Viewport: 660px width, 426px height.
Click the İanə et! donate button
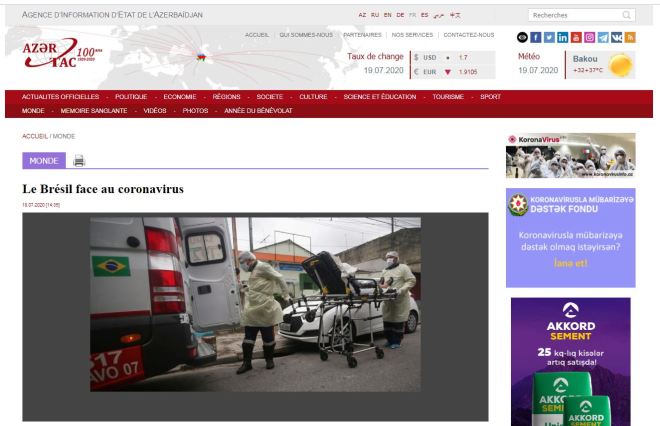(x=570, y=263)
